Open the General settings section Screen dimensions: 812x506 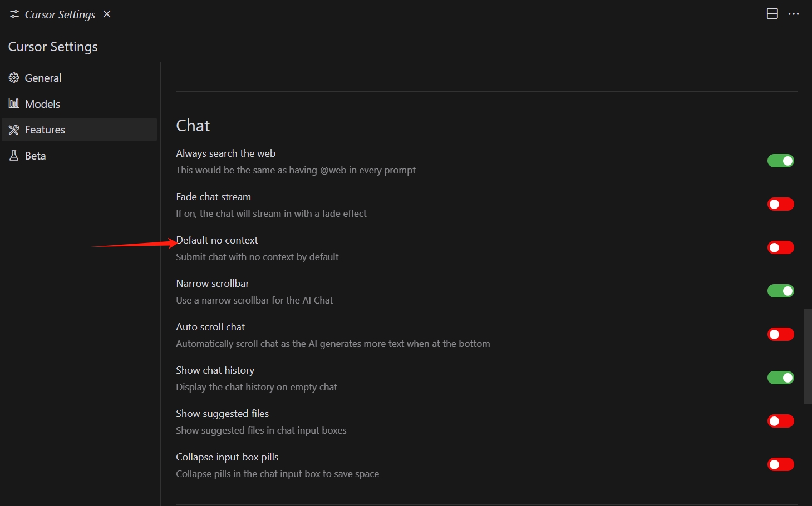coord(80,78)
